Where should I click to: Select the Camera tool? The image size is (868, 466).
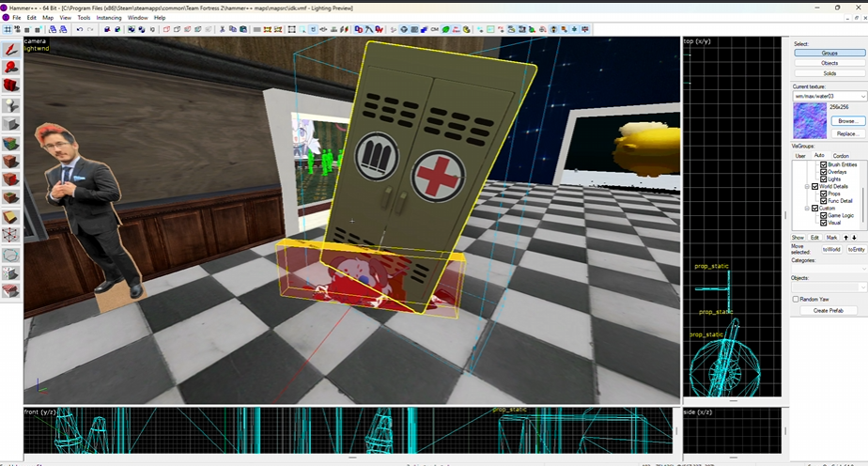point(11,85)
